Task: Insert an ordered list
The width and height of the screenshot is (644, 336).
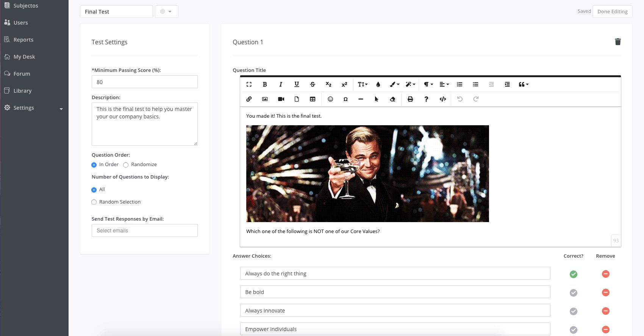Action: pyautogui.click(x=460, y=84)
